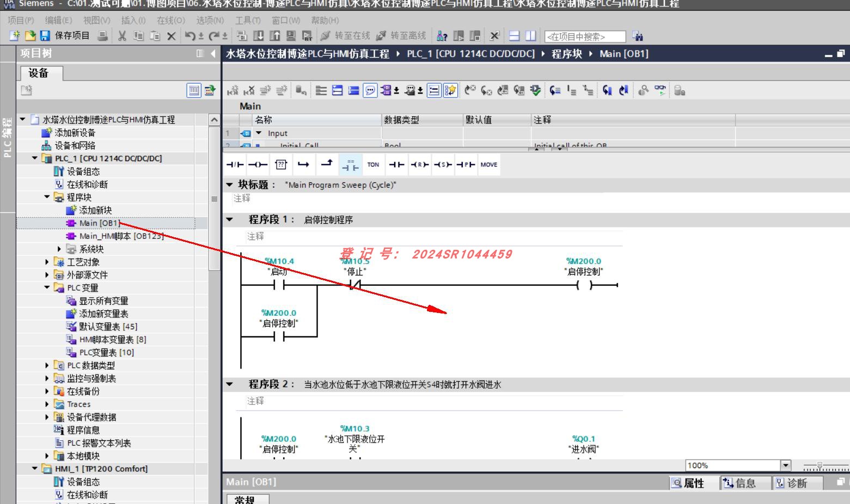The width and height of the screenshot is (850, 504).
Task: Collapse the HMI_1 [TP1200 Comfort] node
Action: [x=34, y=469]
